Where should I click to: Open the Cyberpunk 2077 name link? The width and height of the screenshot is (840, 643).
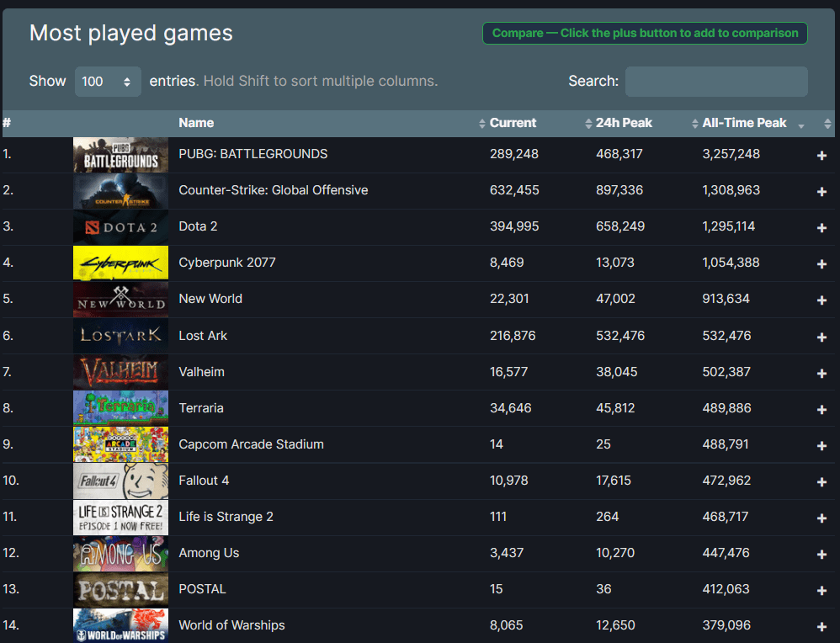(227, 263)
